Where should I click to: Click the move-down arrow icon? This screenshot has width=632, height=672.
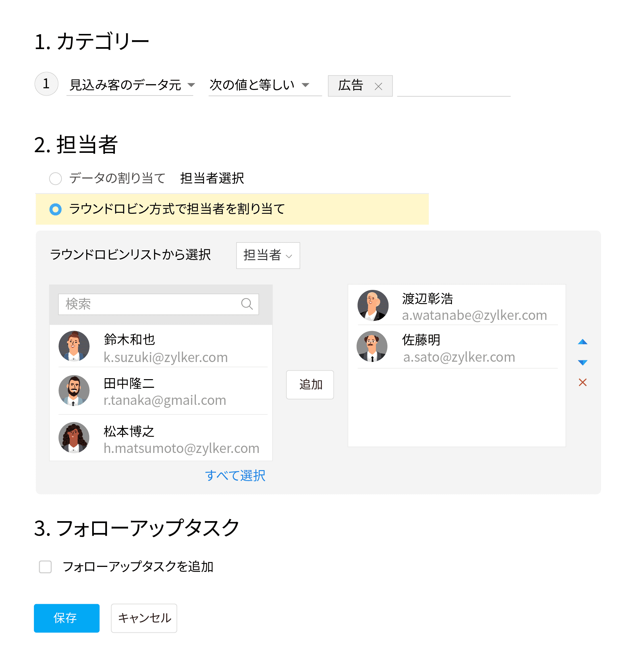582,362
